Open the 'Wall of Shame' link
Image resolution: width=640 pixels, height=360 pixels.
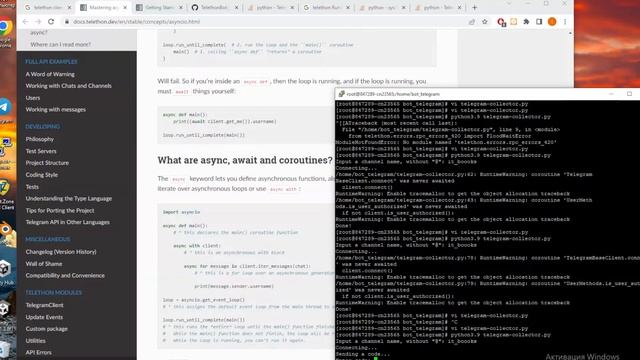[44, 264]
